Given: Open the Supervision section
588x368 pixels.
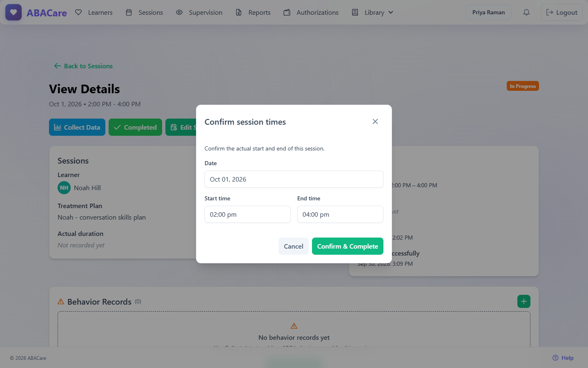Looking at the screenshot, I should [199, 12].
